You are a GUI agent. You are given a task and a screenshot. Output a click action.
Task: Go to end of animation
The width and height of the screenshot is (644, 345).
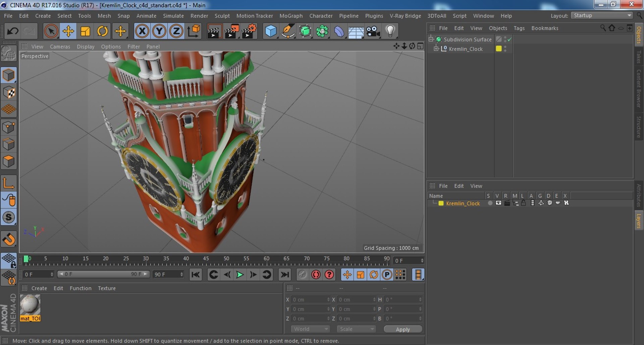(x=285, y=275)
